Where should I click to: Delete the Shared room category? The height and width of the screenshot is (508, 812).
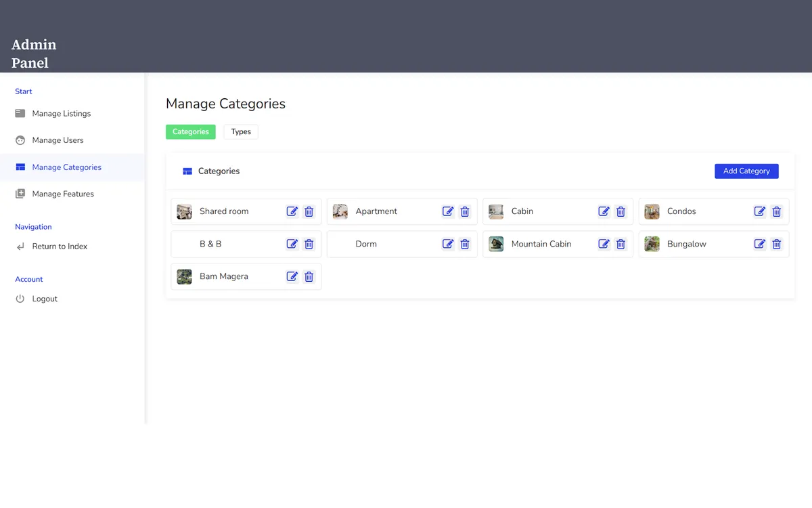point(309,211)
